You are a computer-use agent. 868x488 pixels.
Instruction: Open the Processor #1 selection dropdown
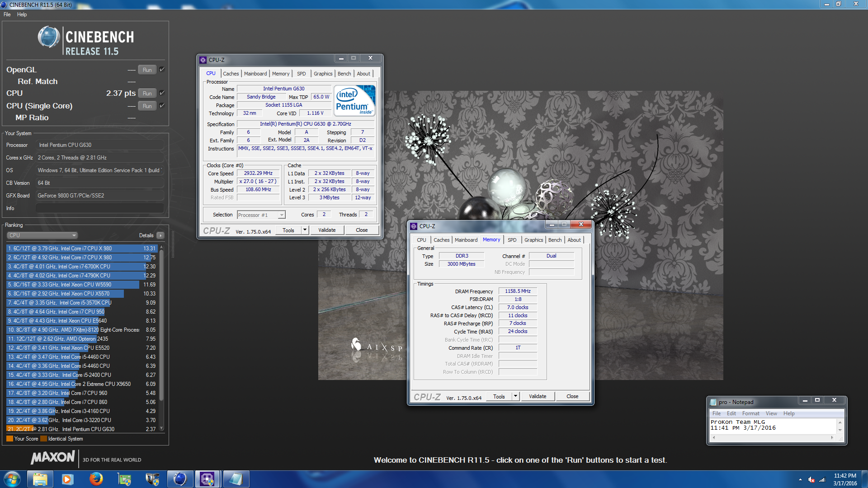click(x=261, y=215)
